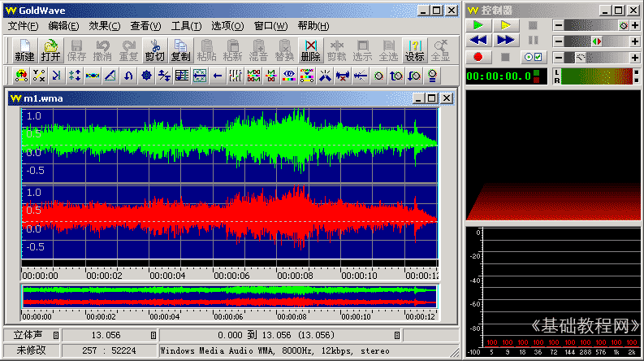Click the 复制 (Copy) toolbar icon
644x361 pixels.
click(180, 50)
